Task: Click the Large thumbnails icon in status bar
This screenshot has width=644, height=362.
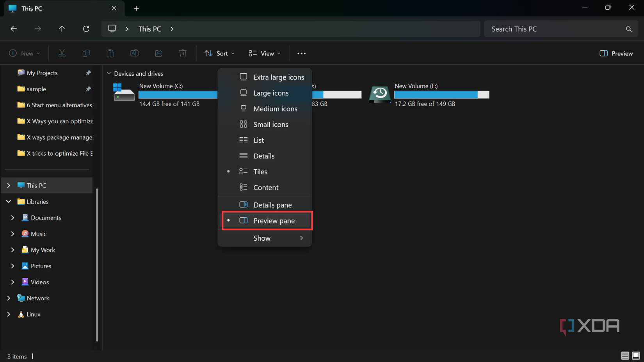Action: tap(636, 356)
